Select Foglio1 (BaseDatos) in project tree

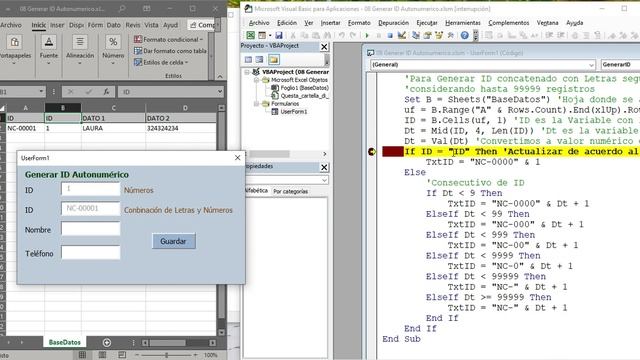[x=304, y=88]
